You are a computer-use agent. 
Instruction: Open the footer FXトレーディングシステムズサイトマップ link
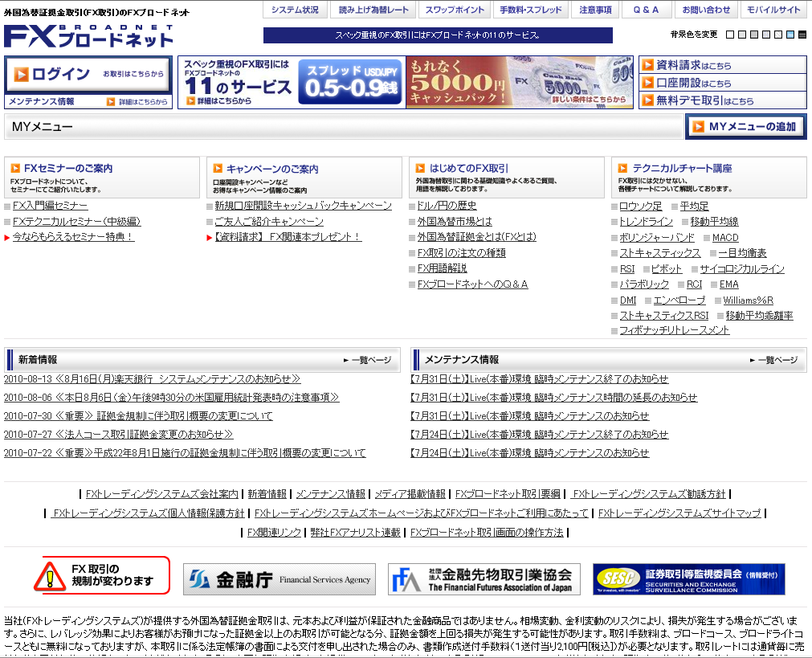680,513
